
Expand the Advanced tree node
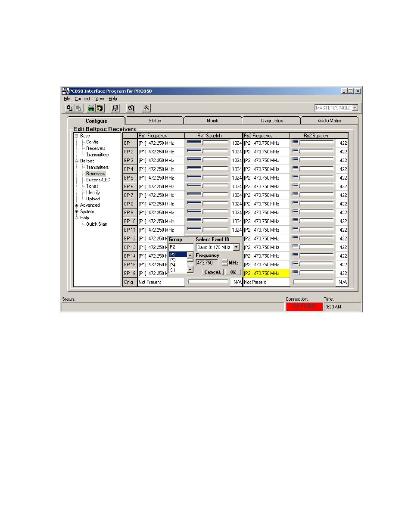[77, 205]
